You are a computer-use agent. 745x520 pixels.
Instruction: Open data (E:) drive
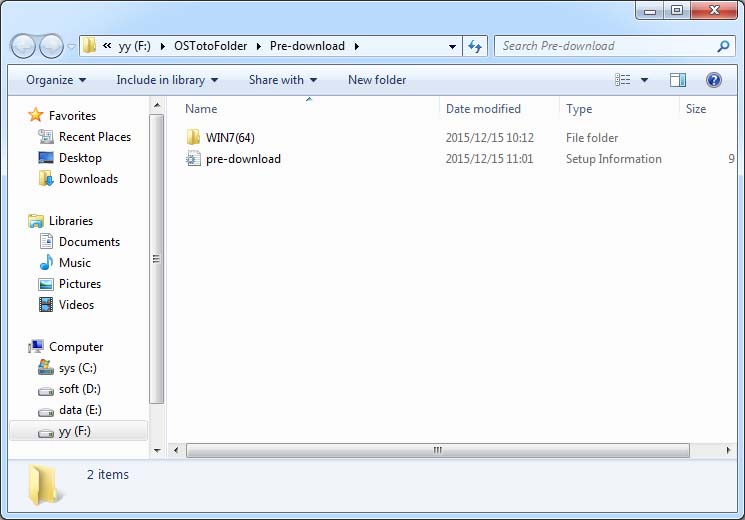80,410
